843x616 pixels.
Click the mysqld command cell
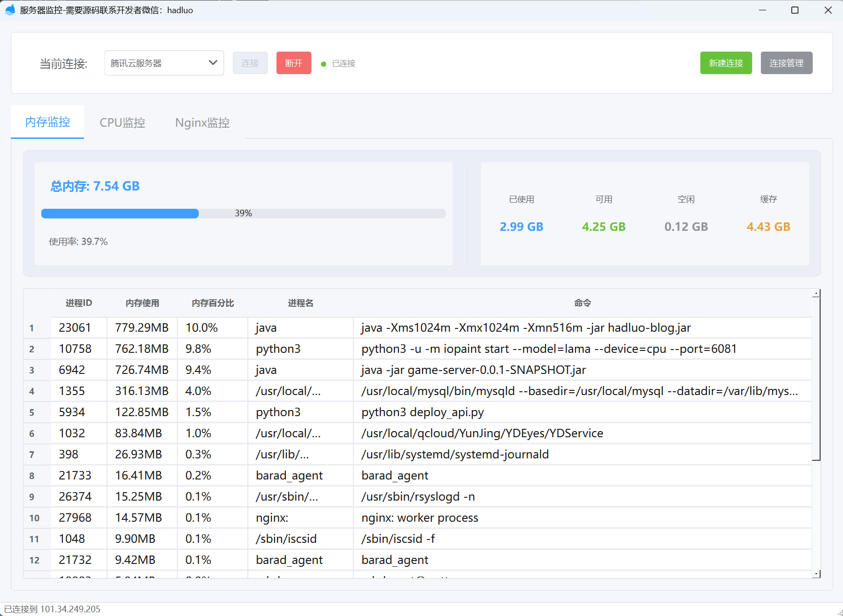(x=582, y=391)
